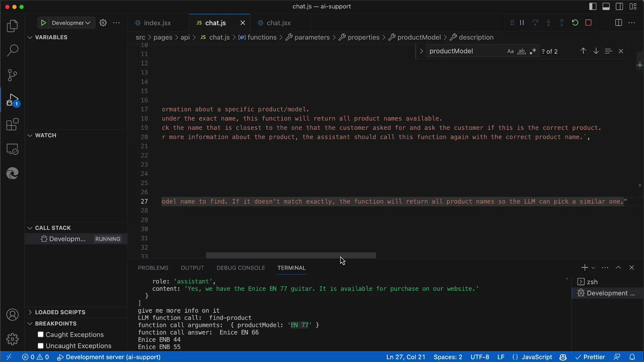Toggle Use Regular Expression in find
This screenshot has width=644, height=362.
[x=533, y=51]
